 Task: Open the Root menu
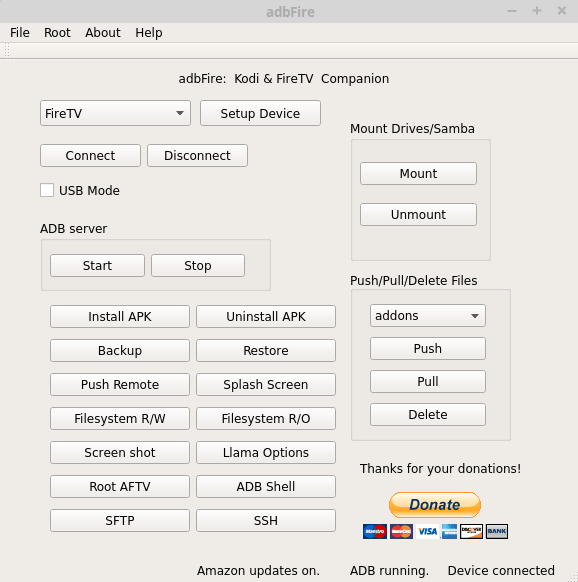tap(57, 33)
